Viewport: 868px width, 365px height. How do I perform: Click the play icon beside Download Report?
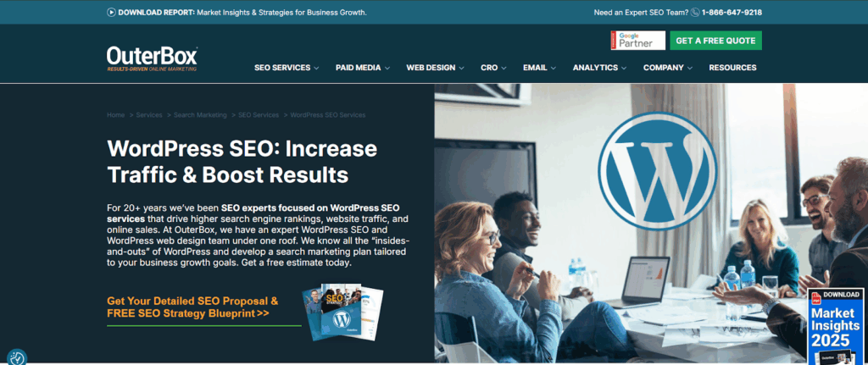[111, 12]
